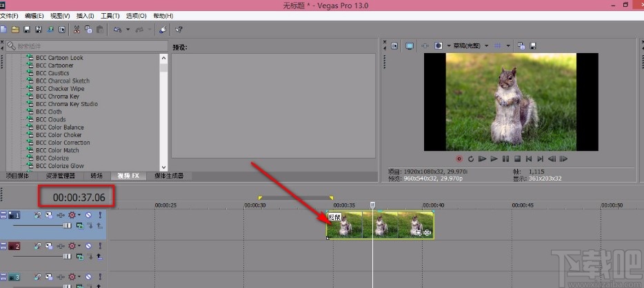The width and height of the screenshot is (644, 288).
Task: Toggle preview on external monitor icon
Action: click(x=410, y=46)
